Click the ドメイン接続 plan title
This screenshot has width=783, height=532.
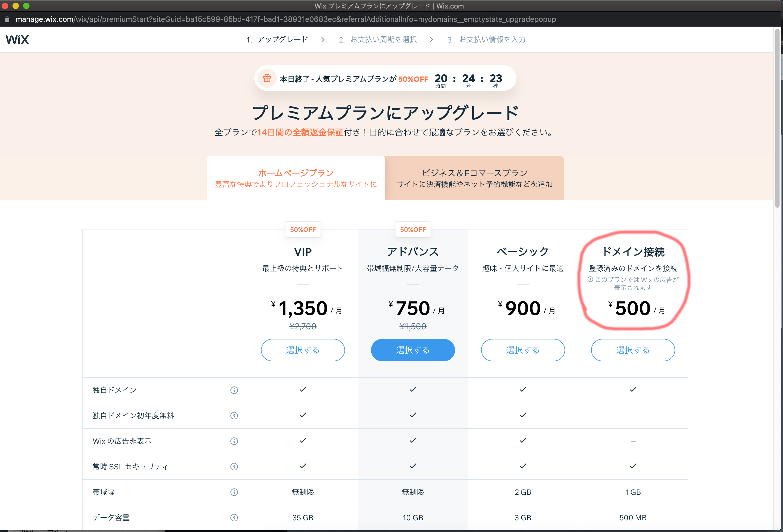tap(633, 252)
